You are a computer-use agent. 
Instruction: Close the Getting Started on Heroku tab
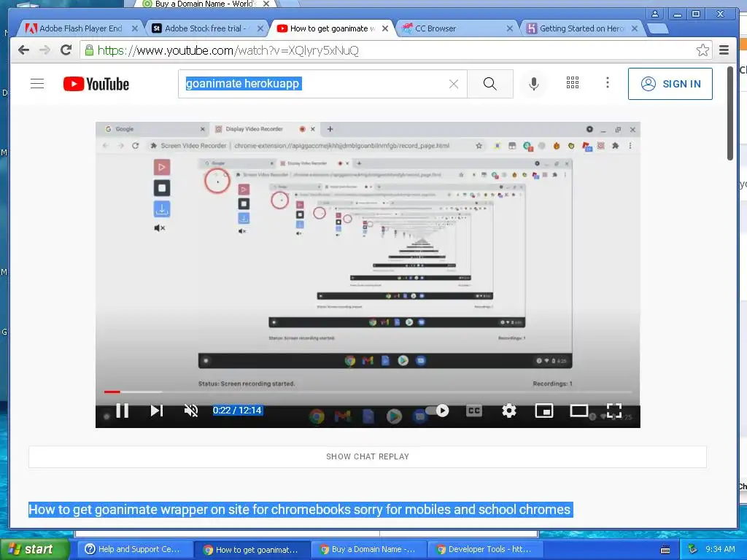[x=634, y=28]
